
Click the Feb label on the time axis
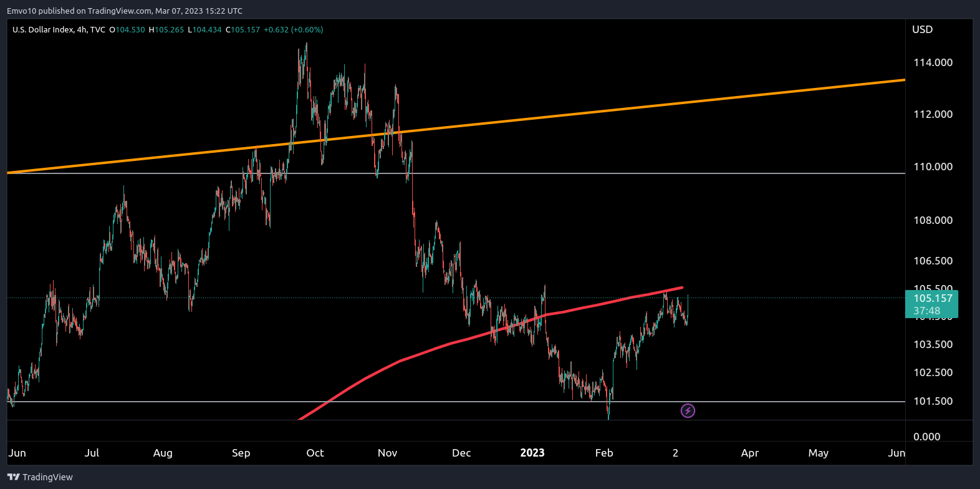(604, 453)
